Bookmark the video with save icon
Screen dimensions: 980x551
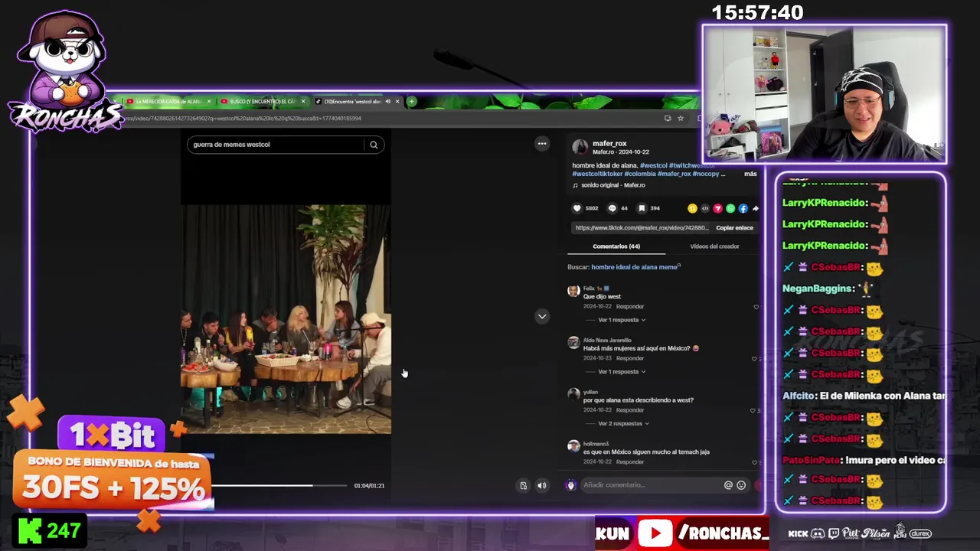click(642, 208)
